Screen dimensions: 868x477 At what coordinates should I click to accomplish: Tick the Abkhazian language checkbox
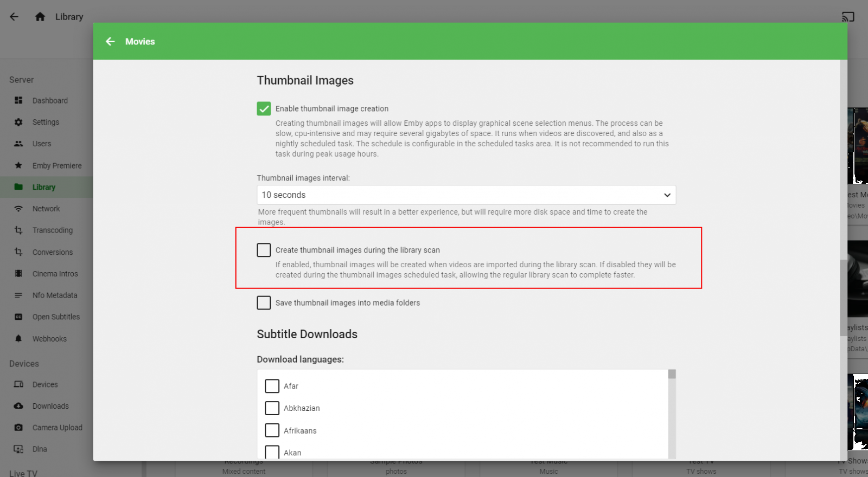[272, 408]
